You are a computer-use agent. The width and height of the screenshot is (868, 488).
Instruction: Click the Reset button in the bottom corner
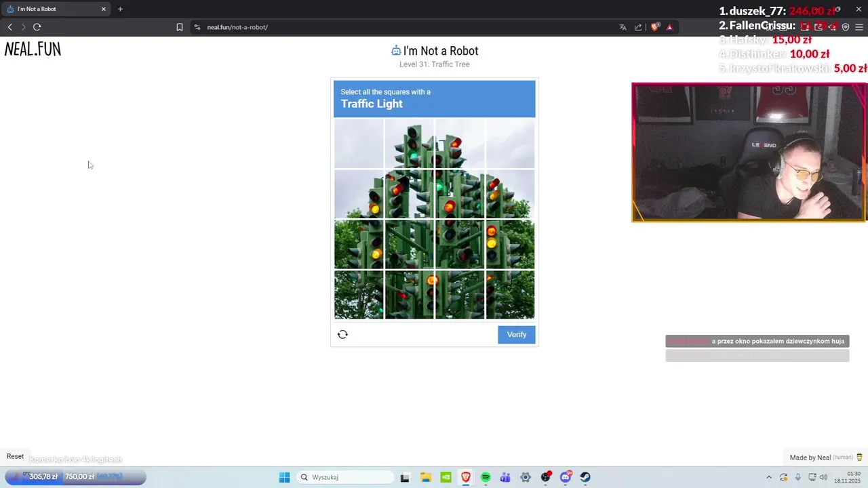(15, 456)
